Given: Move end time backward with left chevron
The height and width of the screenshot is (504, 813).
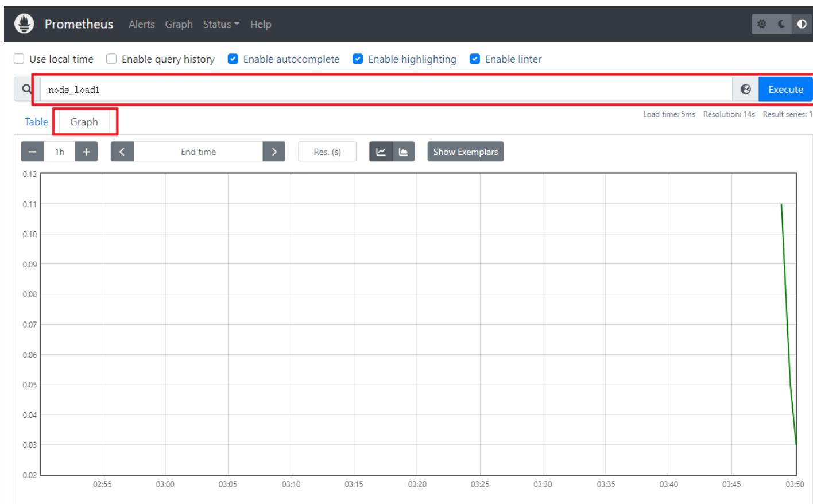Looking at the screenshot, I should tap(122, 152).
